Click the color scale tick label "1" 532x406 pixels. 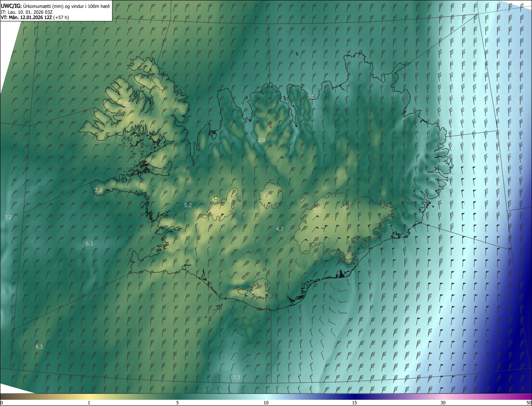tap(89, 403)
